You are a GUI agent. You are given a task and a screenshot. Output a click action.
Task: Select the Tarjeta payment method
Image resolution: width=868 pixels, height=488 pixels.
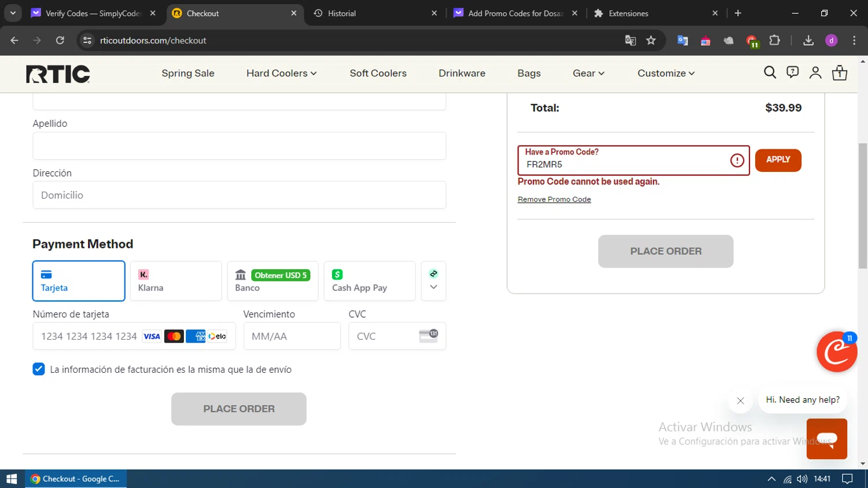click(x=79, y=281)
